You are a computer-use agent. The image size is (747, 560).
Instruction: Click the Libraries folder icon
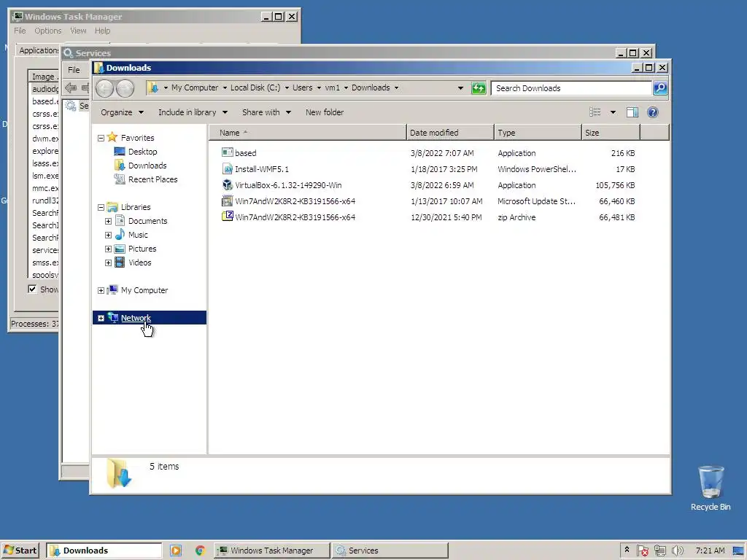(x=112, y=206)
